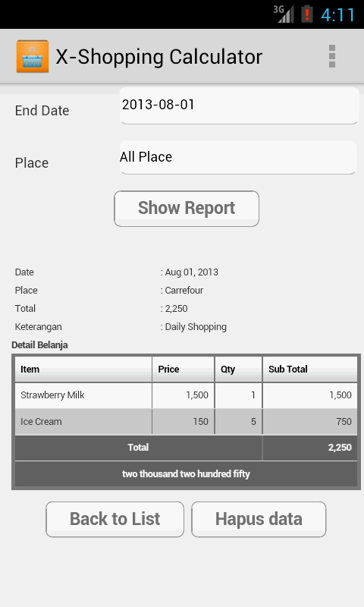Screen dimensions: 364x607
Task: Tap the orange shopping basket app icon
Action: (33, 56)
